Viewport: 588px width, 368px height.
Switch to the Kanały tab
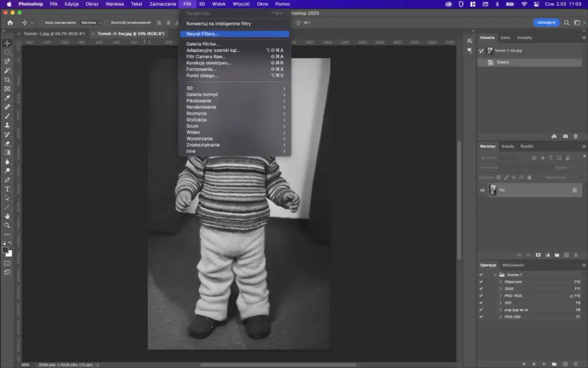tap(508, 146)
